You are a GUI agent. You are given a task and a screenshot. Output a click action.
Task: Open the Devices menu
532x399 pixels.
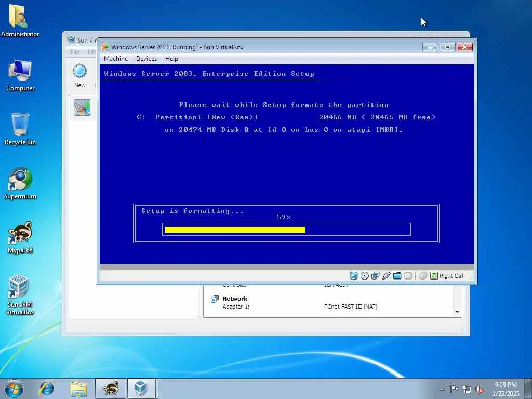point(146,59)
